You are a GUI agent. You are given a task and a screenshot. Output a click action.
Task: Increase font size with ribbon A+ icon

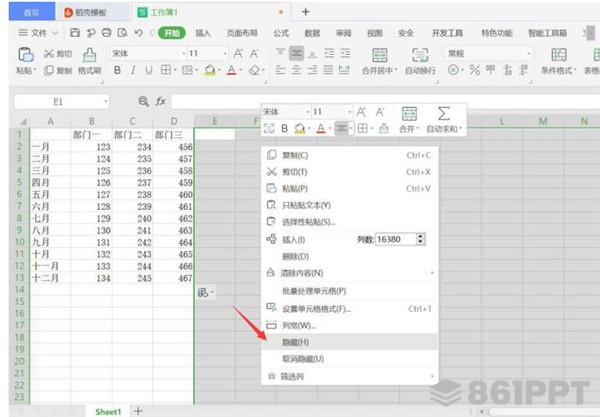(238, 54)
